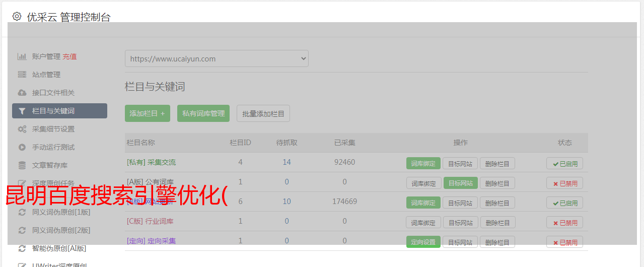The height and width of the screenshot is (267, 644).
Task: Click the refresh icon for 同义词伪原创[1版]
Action: pos(22,212)
